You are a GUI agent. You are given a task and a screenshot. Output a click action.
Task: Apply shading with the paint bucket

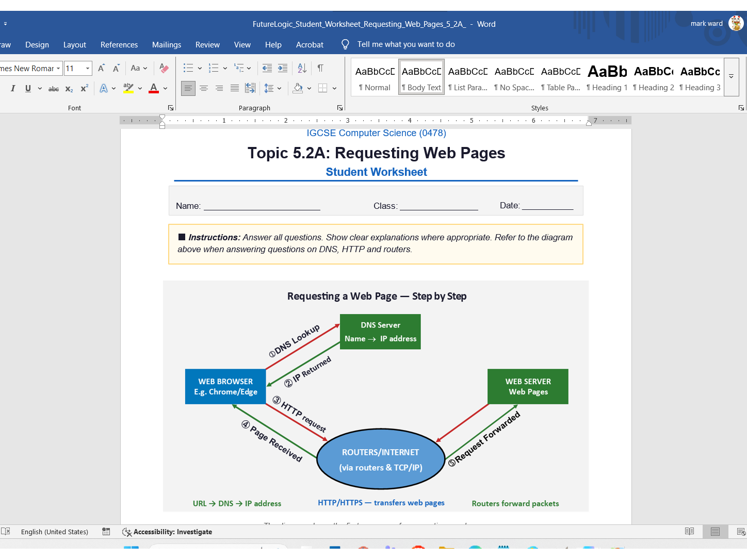click(298, 88)
